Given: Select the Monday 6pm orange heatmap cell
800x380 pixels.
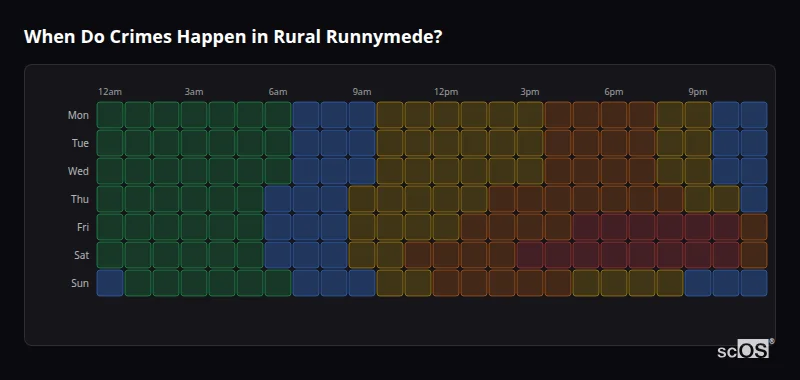Looking at the screenshot, I should tap(614, 115).
